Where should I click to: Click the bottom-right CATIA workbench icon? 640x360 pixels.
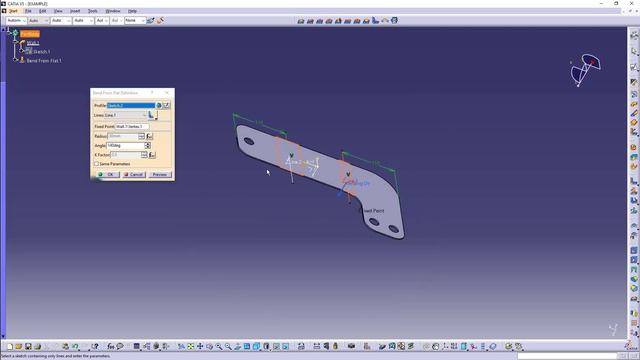coord(630,345)
